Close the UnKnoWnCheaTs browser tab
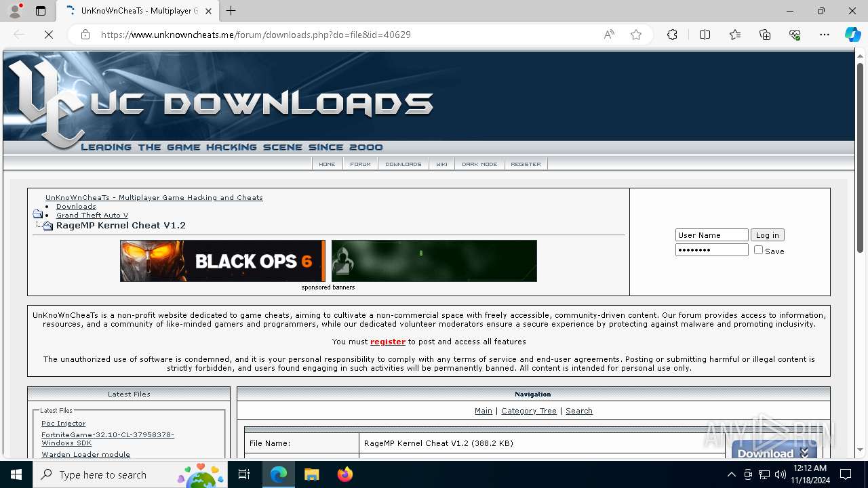 [208, 11]
